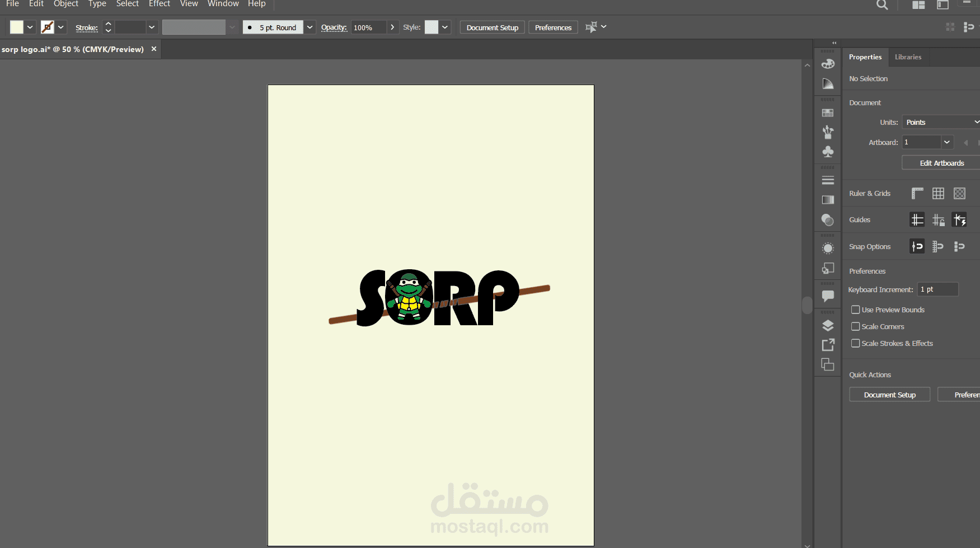This screenshot has height=548, width=980.
Task: Click the search magnifier icon
Action: pos(882,5)
